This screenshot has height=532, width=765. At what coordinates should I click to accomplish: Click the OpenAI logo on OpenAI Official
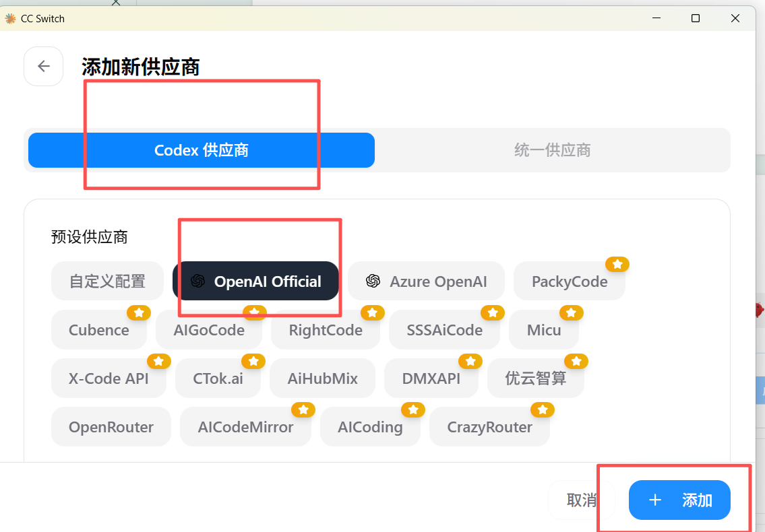197,281
